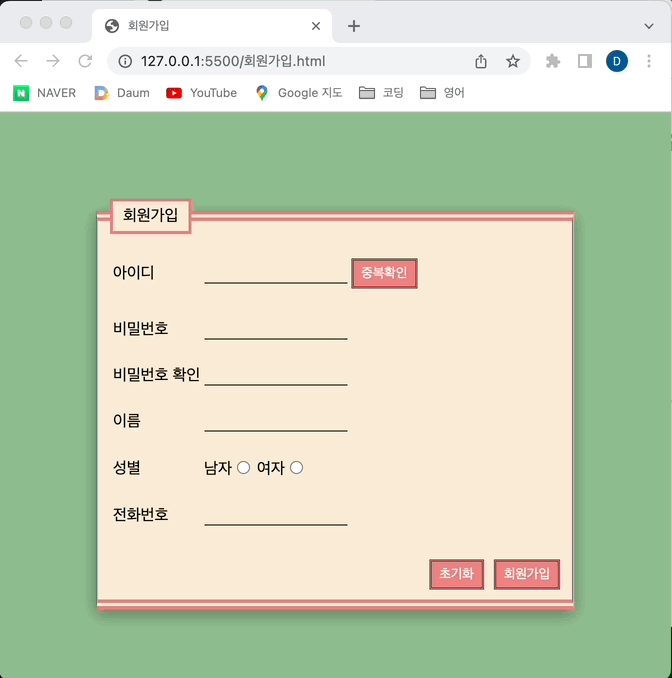Click the 회원가입 legend title

click(x=150, y=216)
